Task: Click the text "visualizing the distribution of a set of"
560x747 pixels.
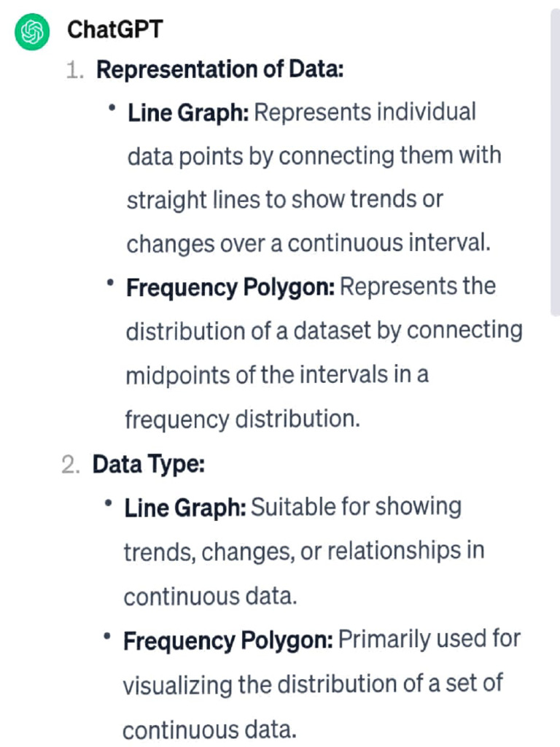Action: pos(313,685)
